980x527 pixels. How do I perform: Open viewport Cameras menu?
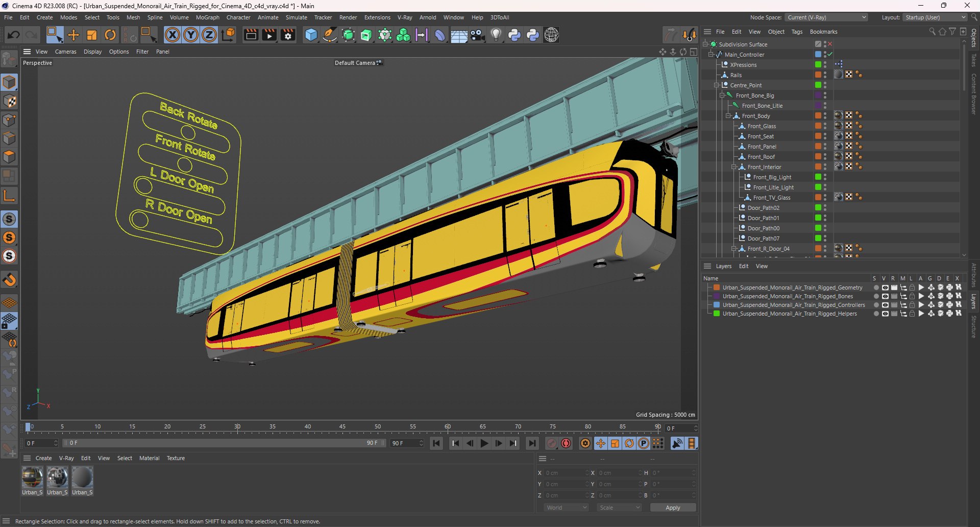coord(65,52)
